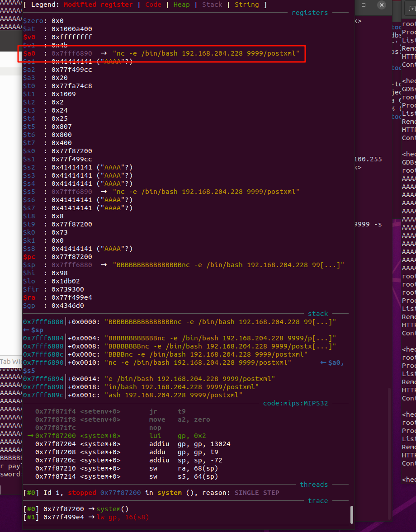This screenshot has height=532, width=416.
Task: Select the $t4 value 0x25
Action: pos(59,119)
